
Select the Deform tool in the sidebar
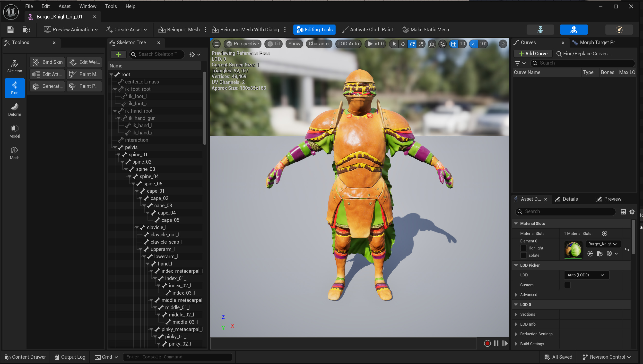coord(15,109)
